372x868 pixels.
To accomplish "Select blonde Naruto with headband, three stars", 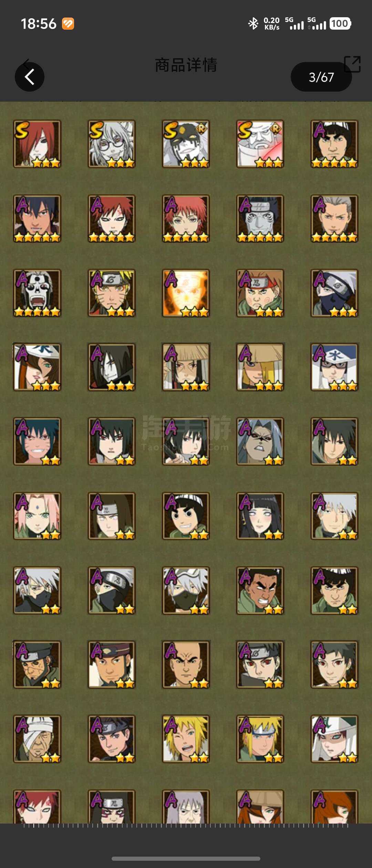I will click(x=112, y=293).
